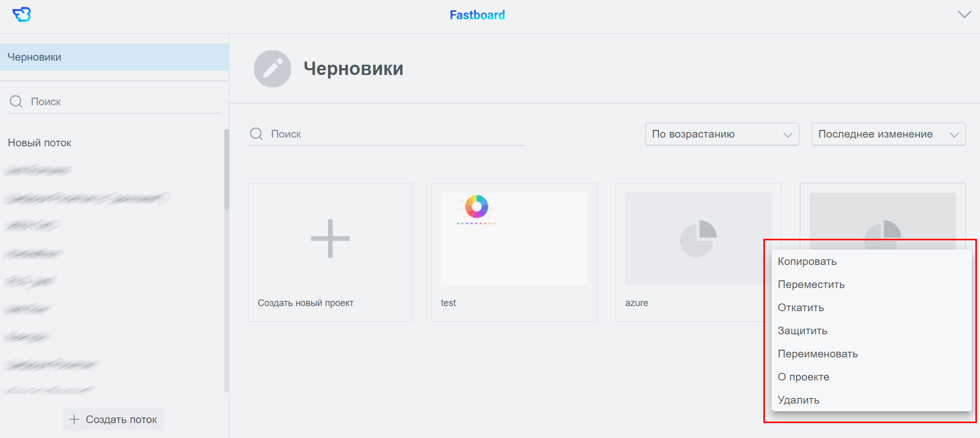Click Переименовать in the context menu

pyautogui.click(x=818, y=354)
